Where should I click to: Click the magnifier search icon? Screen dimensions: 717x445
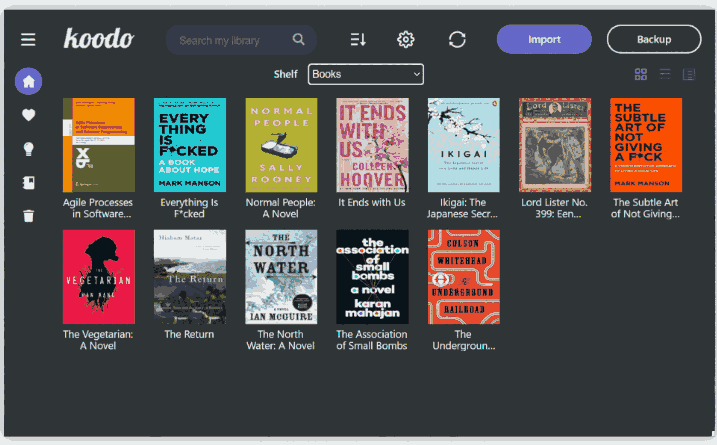tap(298, 39)
